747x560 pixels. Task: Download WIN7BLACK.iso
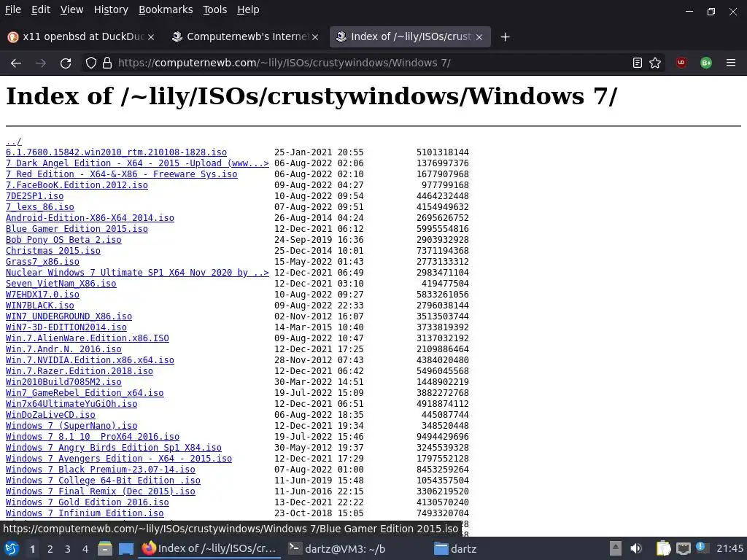40,306
